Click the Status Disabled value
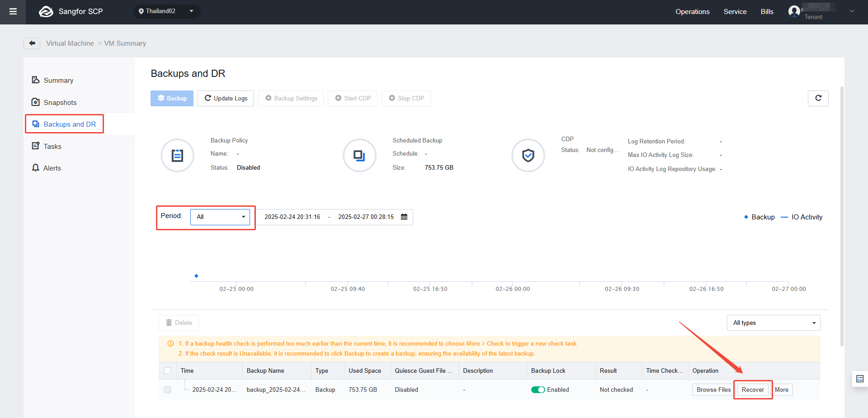This screenshot has height=418, width=868. point(248,167)
